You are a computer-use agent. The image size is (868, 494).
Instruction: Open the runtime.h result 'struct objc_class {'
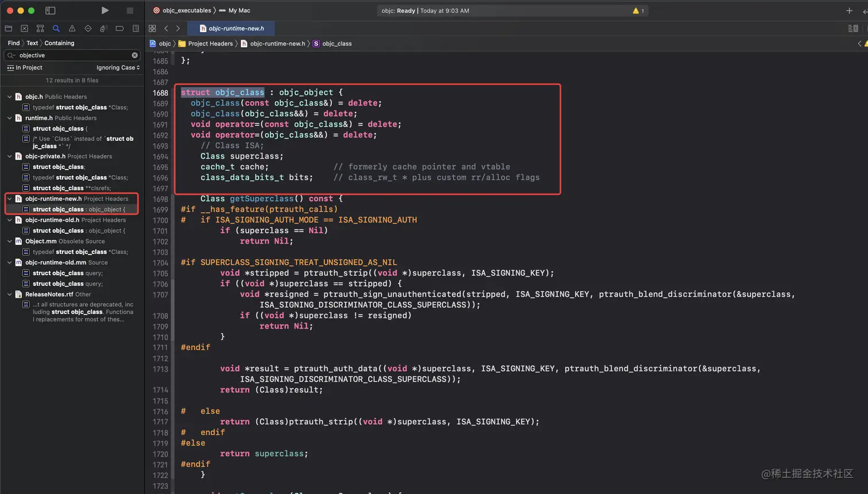coord(72,129)
